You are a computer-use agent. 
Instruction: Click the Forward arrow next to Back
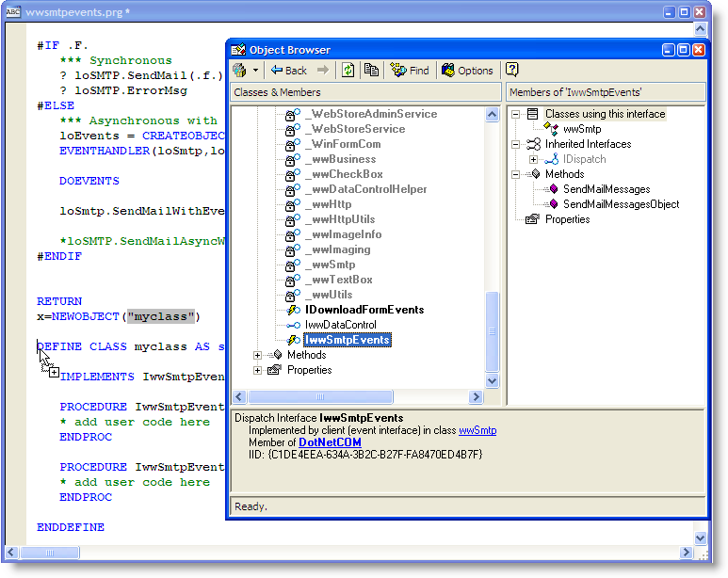pos(323,71)
